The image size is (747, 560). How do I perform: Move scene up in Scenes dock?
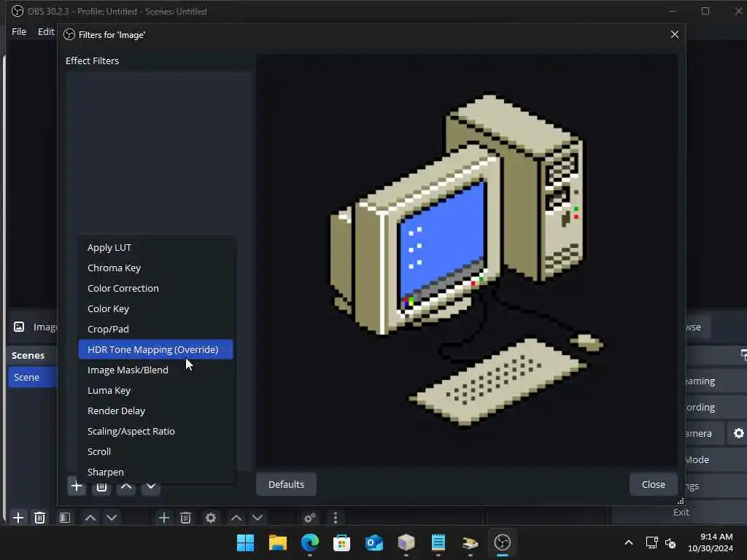pyautogui.click(x=90, y=518)
